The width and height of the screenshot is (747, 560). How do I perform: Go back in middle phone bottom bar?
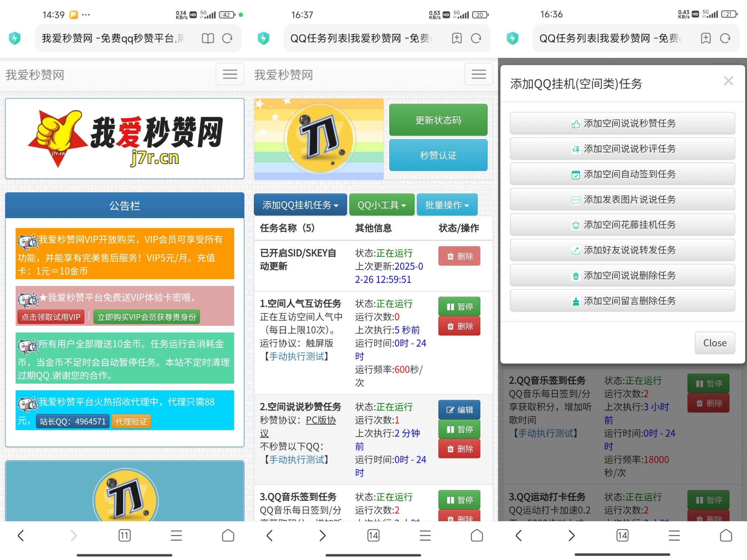(x=270, y=536)
